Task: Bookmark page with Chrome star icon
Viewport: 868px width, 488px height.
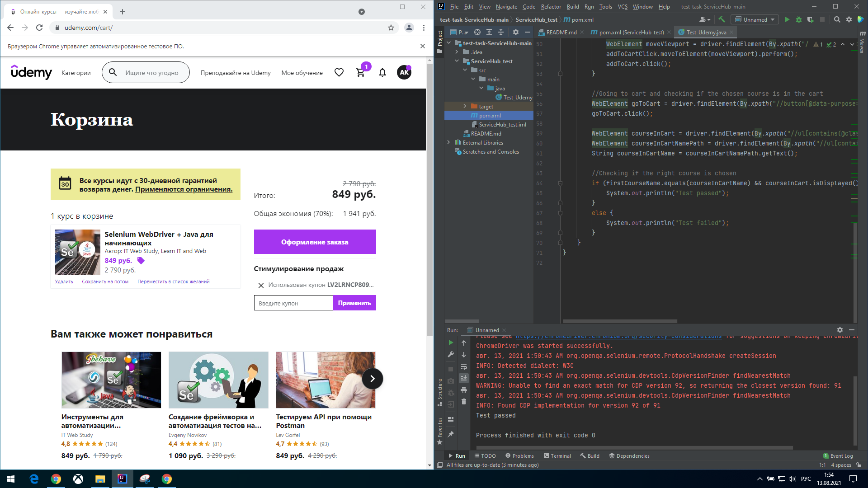Action: coord(391,28)
